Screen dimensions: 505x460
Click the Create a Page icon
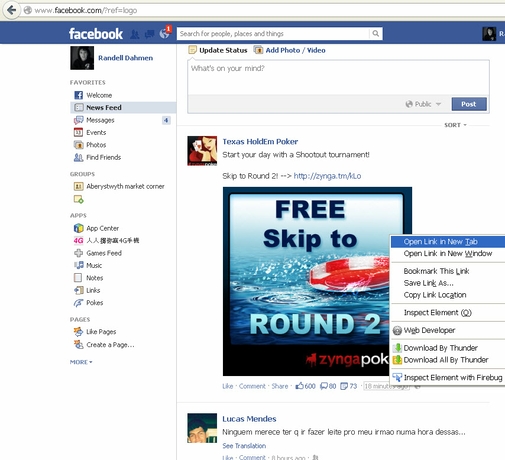78,345
